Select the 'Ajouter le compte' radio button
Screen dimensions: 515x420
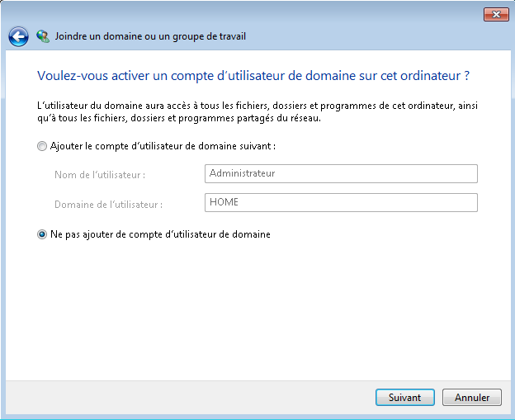(x=42, y=146)
